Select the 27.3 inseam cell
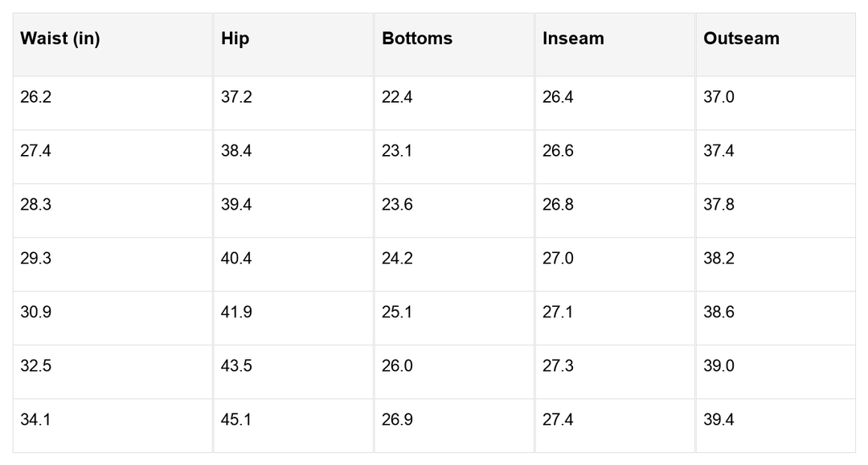Screen dimensions: 868x465 pos(558,366)
